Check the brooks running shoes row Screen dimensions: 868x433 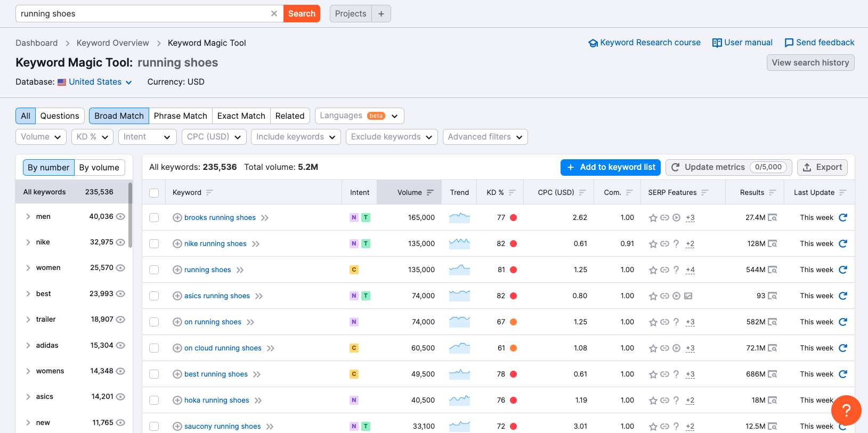coord(154,217)
